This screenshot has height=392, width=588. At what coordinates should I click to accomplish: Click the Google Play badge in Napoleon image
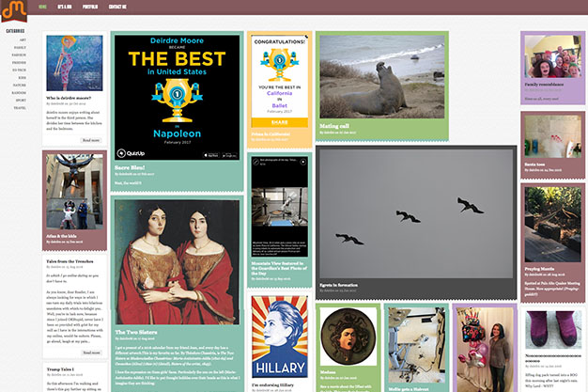pos(229,155)
